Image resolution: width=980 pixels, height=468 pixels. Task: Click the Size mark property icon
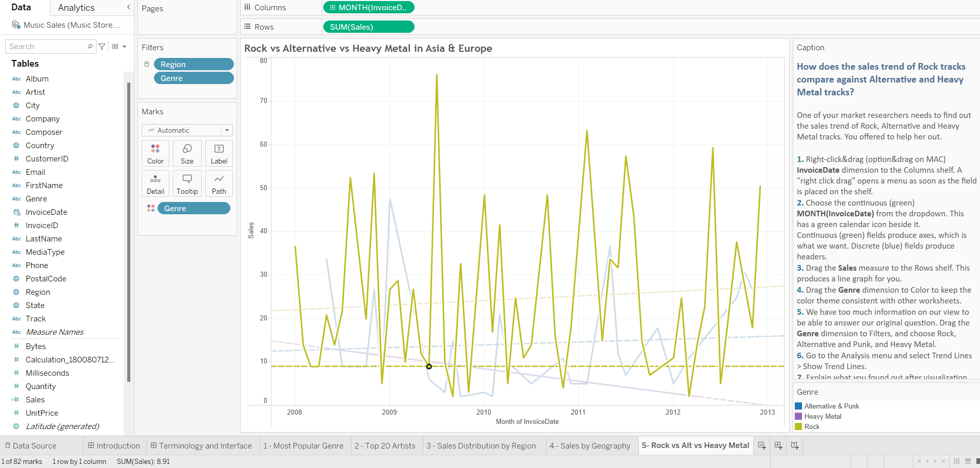click(187, 153)
